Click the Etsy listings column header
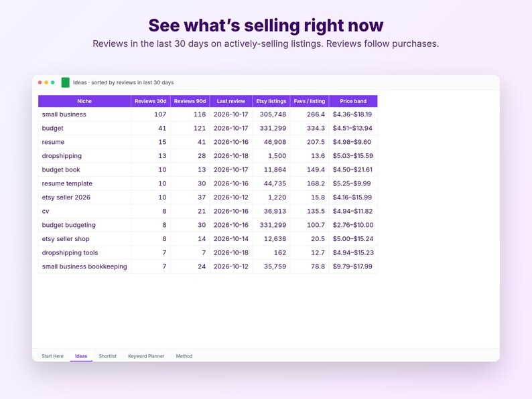 pos(271,101)
